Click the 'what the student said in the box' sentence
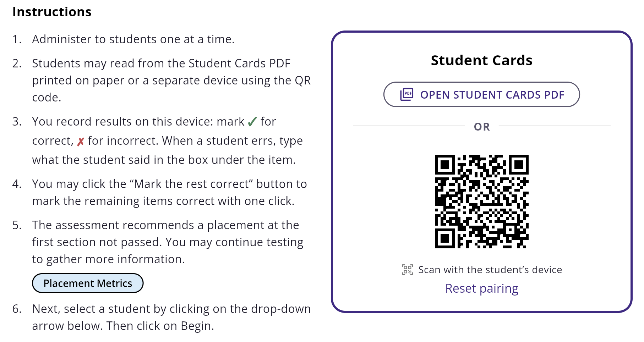The image size is (644, 342). click(164, 160)
